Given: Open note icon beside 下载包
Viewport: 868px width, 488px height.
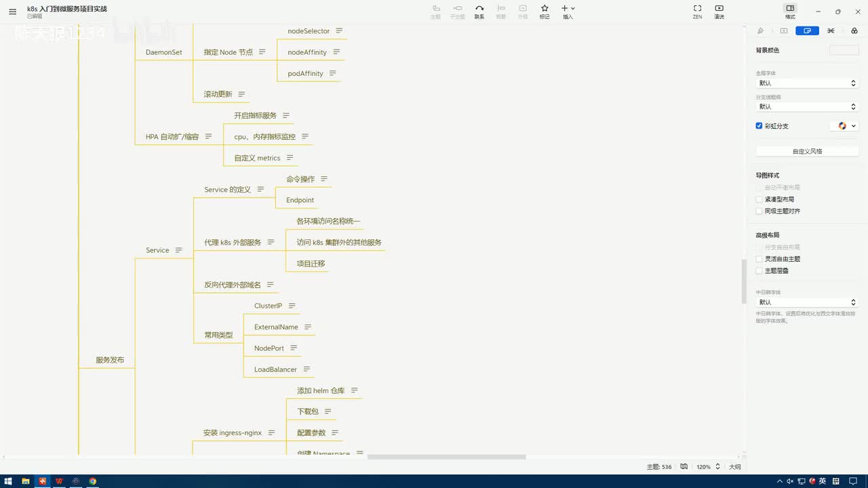Looking at the screenshot, I should (x=328, y=411).
